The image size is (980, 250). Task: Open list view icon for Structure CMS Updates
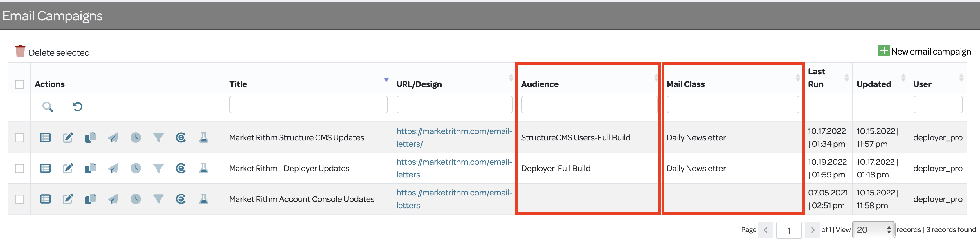(x=45, y=137)
